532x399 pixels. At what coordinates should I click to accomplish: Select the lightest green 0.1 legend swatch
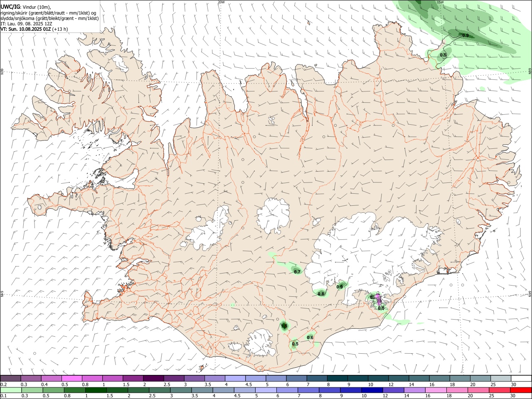click(11, 390)
